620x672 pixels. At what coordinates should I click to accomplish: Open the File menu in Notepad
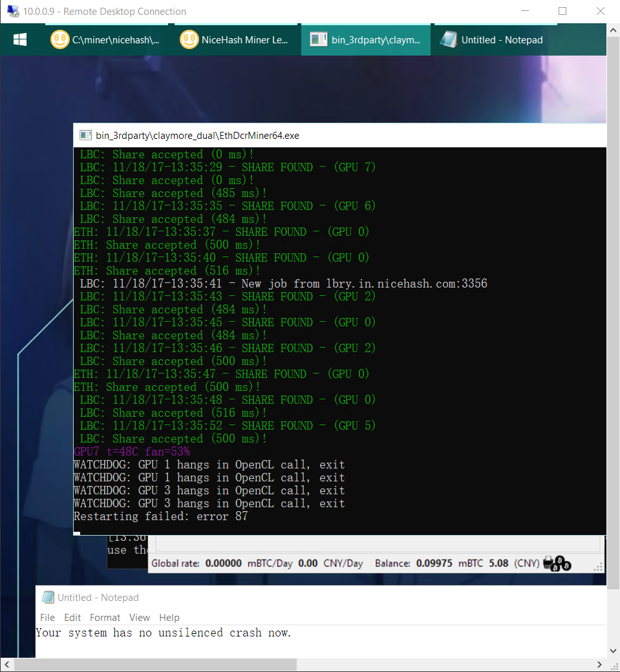click(x=47, y=618)
